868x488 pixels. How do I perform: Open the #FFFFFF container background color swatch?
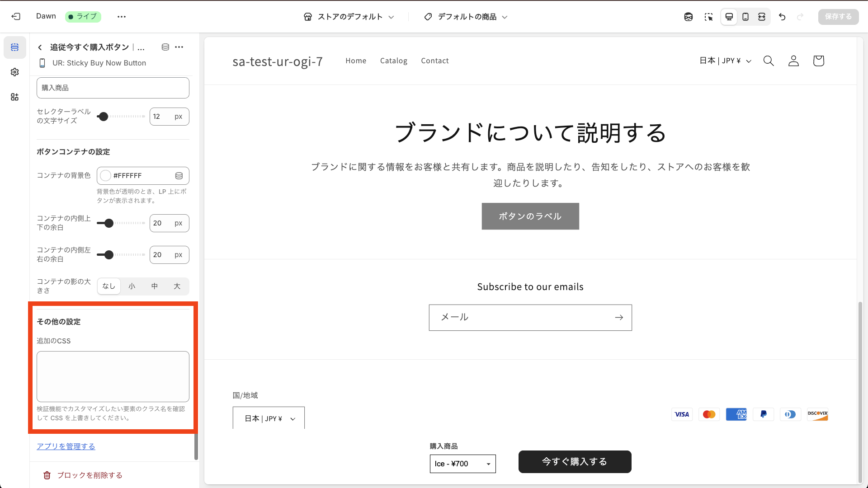(105, 176)
